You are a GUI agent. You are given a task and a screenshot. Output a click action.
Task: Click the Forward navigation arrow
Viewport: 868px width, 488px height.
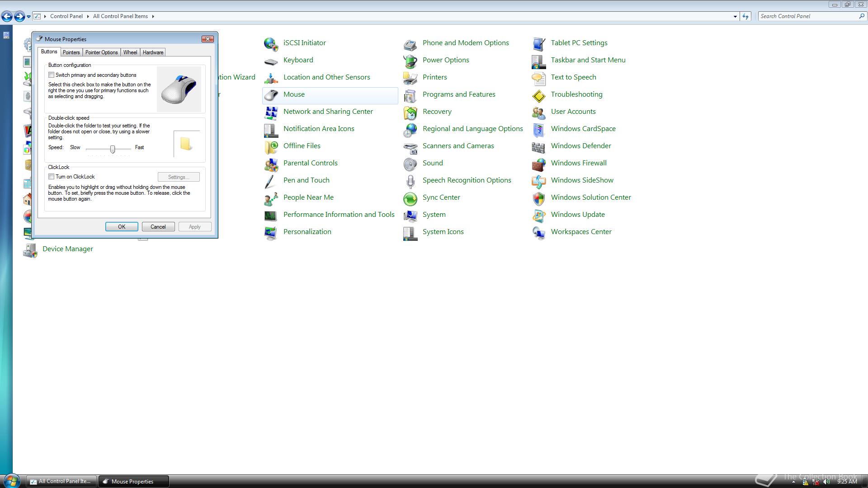(x=19, y=17)
